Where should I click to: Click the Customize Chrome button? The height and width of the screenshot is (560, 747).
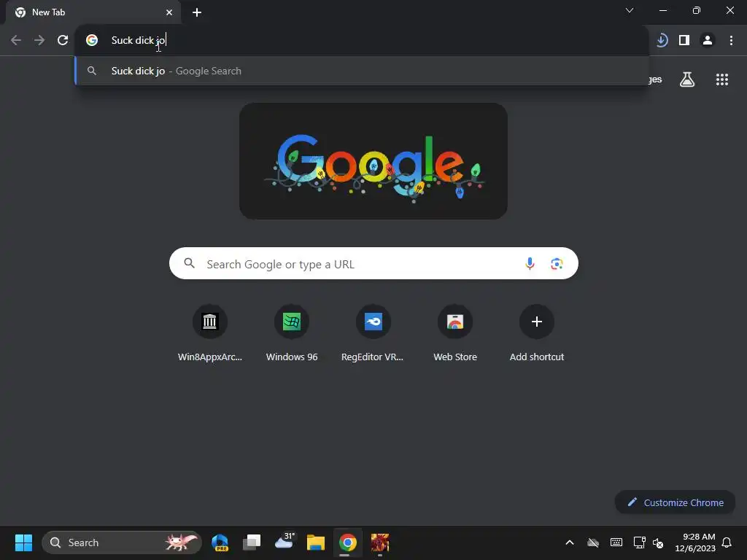[675, 502]
